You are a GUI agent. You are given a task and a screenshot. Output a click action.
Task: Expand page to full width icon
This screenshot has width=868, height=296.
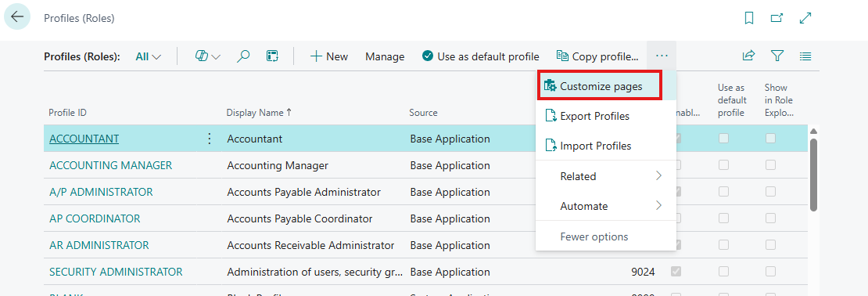coord(805,18)
